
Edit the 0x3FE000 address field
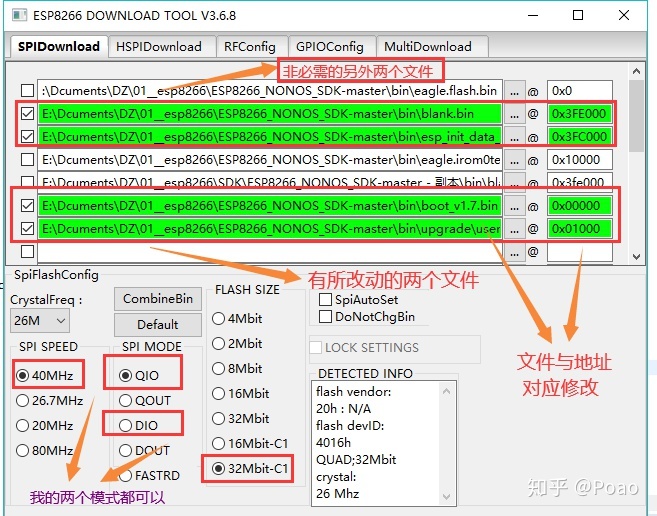[x=580, y=114]
